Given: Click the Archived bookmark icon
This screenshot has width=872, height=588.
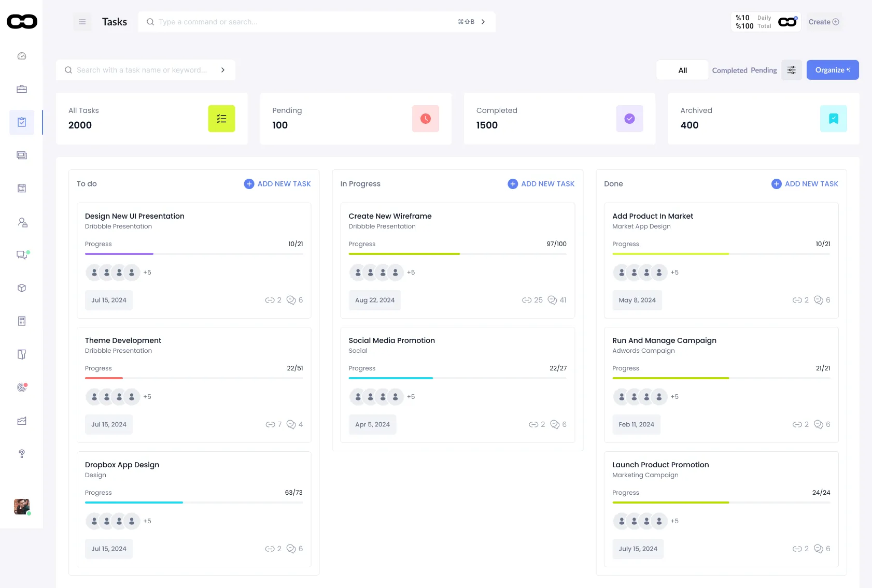Looking at the screenshot, I should click(x=834, y=119).
